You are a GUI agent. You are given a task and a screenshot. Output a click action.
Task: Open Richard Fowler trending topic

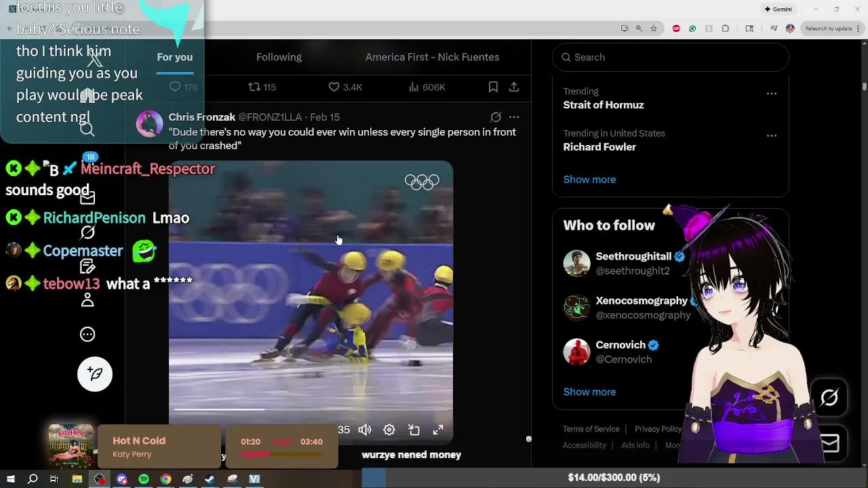coord(599,147)
